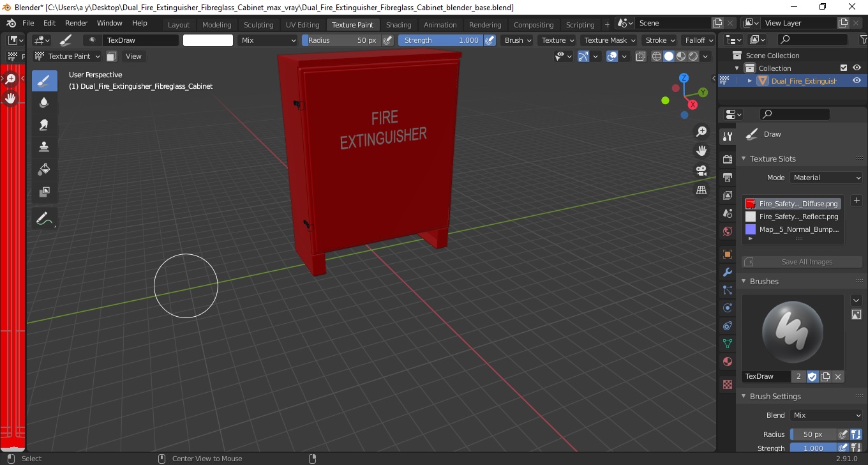Open the File menu
The image size is (868, 465).
pyautogui.click(x=28, y=23)
